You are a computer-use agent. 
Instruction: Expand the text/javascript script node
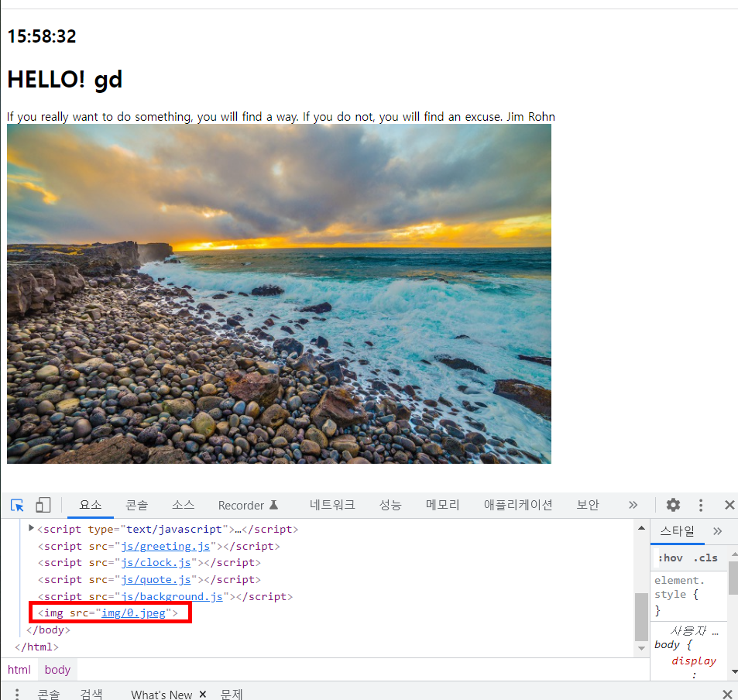point(31,528)
